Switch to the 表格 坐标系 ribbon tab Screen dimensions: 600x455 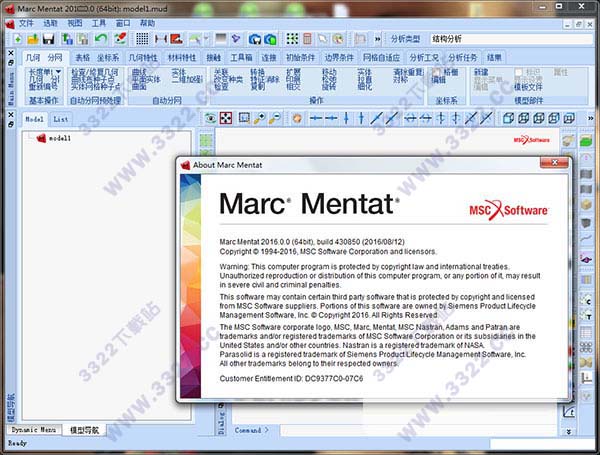[97, 58]
